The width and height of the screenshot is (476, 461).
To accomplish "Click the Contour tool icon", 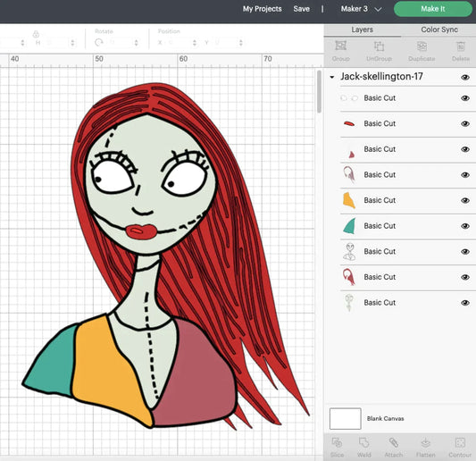I will [x=460, y=443].
